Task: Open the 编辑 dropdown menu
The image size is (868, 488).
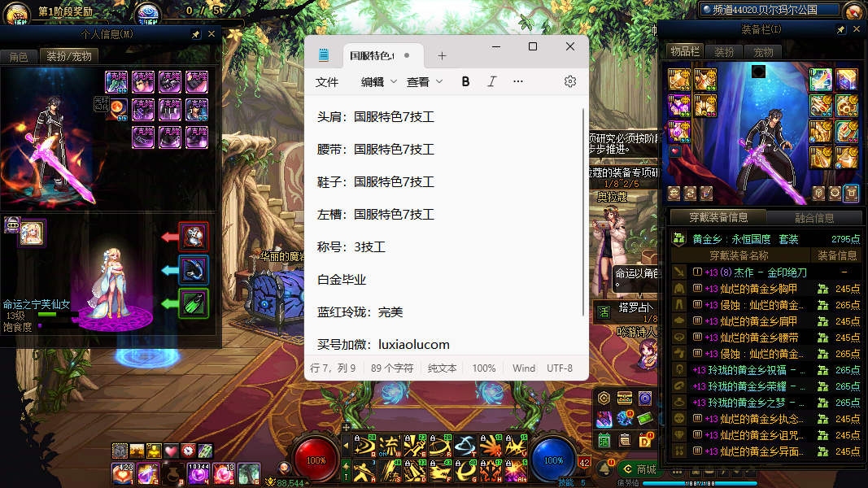Action: 378,81
